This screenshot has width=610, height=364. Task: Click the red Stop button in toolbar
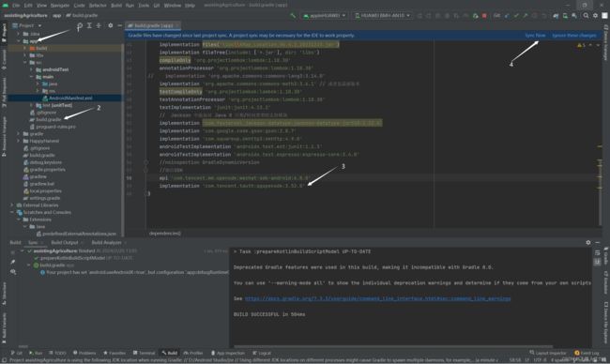484,16
